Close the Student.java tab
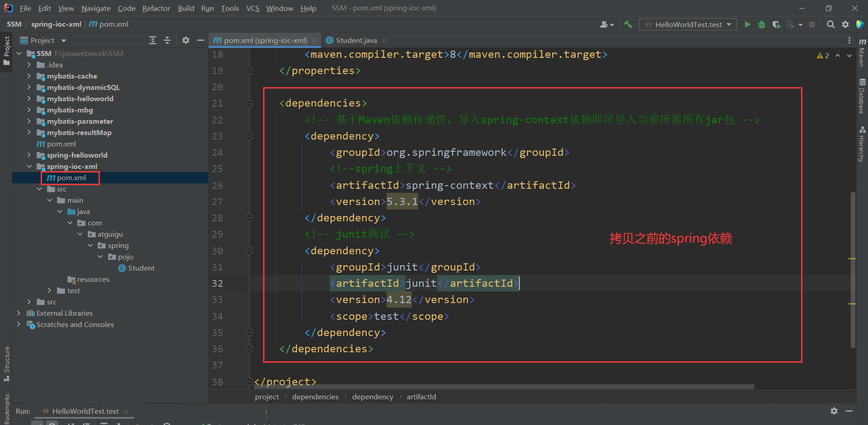The height and width of the screenshot is (425, 868). coord(384,40)
